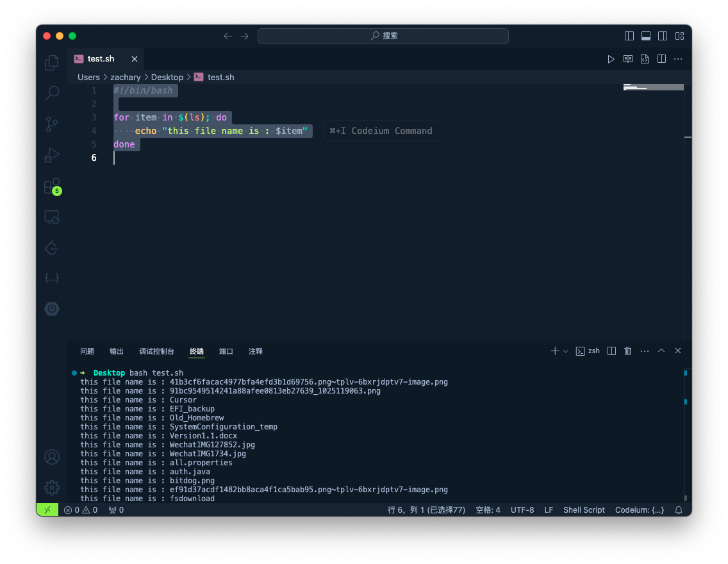Toggle bottom panel visibility in title bar

646,36
